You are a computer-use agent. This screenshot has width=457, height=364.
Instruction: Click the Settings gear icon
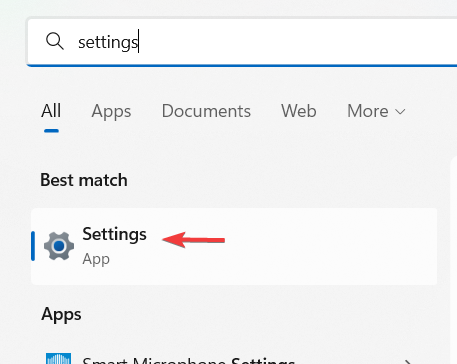pyautogui.click(x=59, y=246)
